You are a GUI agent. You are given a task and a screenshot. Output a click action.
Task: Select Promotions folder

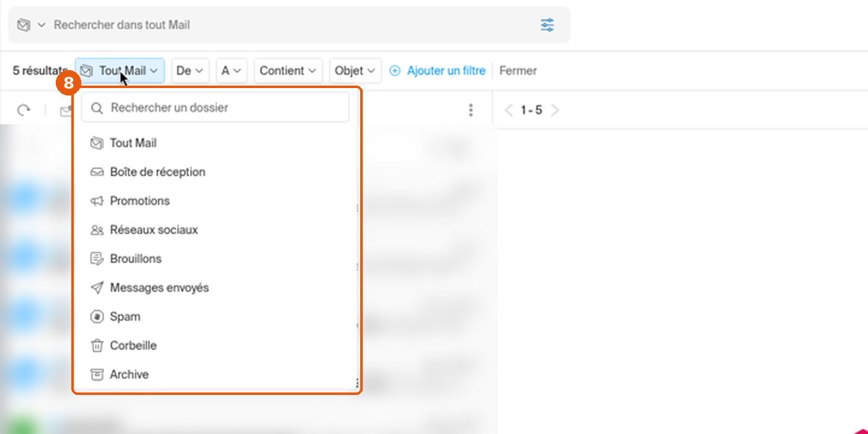pyautogui.click(x=215, y=201)
